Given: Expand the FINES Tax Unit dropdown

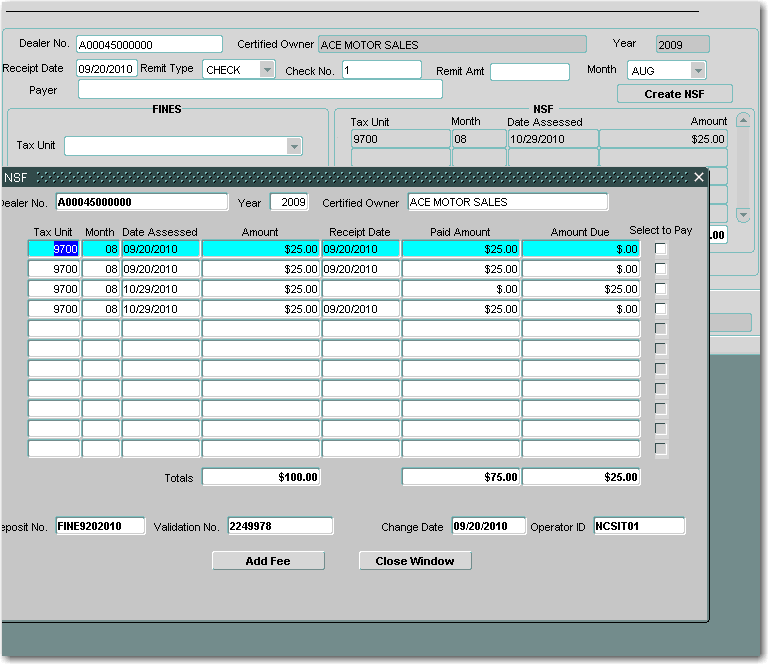Looking at the screenshot, I should pyautogui.click(x=294, y=146).
